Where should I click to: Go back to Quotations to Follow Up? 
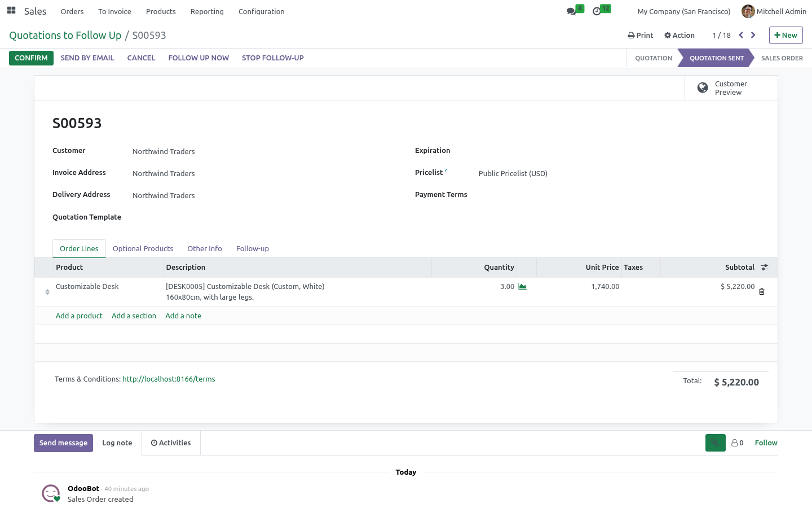[x=65, y=36]
